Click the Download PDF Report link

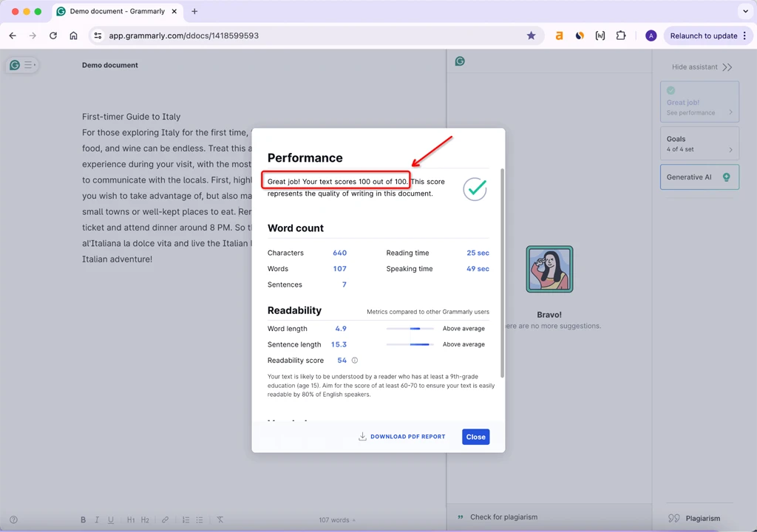pos(401,437)
